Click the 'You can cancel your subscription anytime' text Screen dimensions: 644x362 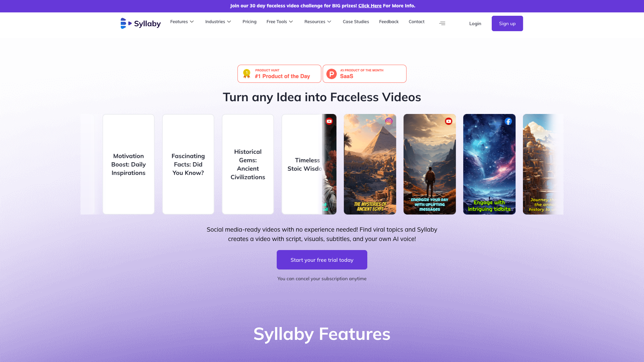322,279
